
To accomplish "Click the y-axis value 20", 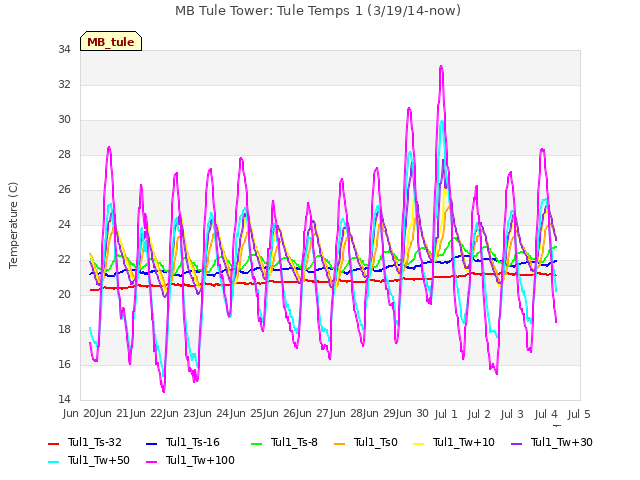I will point(64,295).
